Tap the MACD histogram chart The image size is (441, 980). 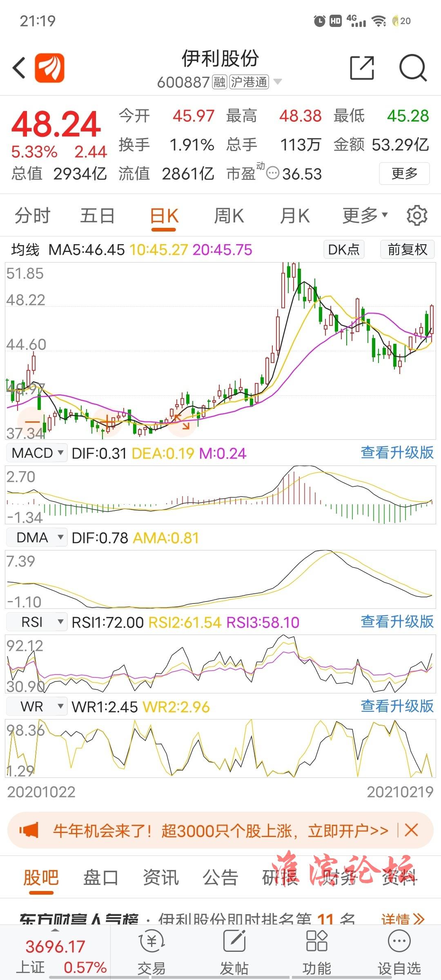pyautogui.click(x=220, y=494)
